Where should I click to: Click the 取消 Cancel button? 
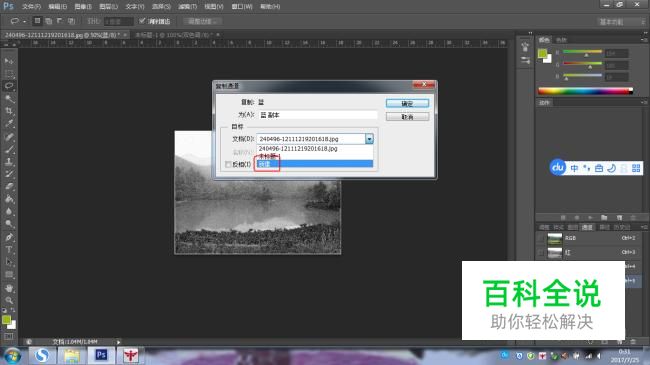[407, 117]
